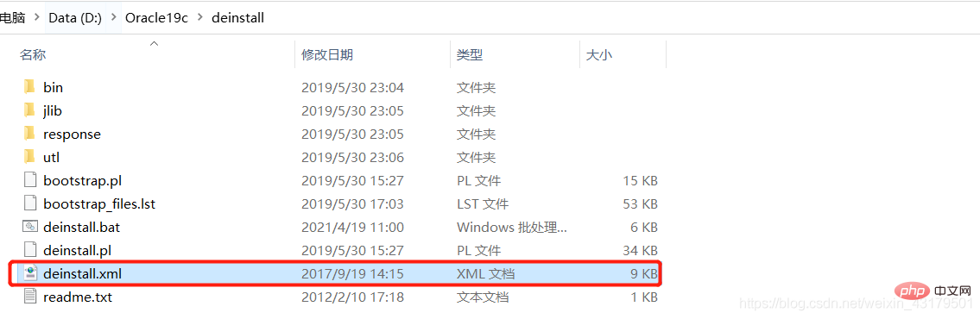Click the date 2012/2/10 17:18
The image size is (980, 319).
pyautogui.click(x=352, y=297)
